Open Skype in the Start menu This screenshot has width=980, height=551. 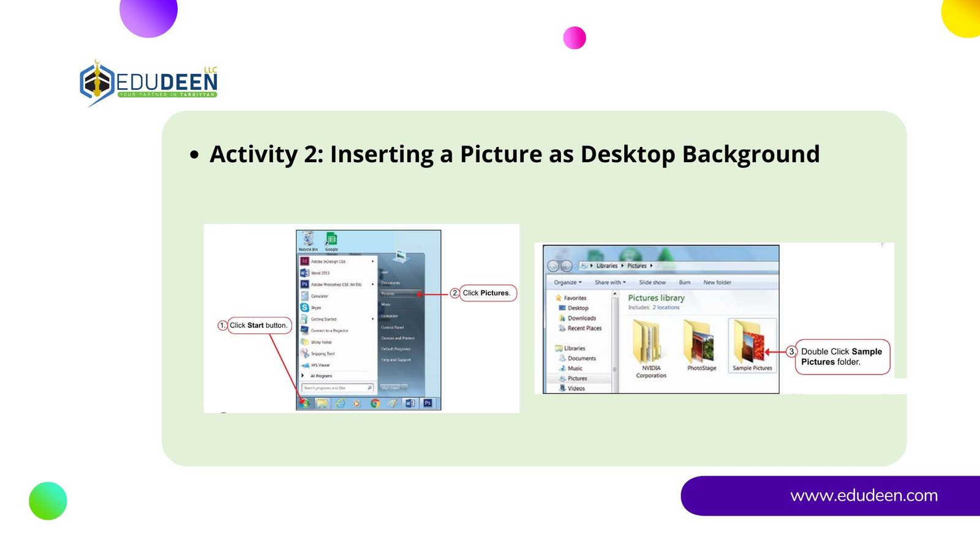coord(315,307)
